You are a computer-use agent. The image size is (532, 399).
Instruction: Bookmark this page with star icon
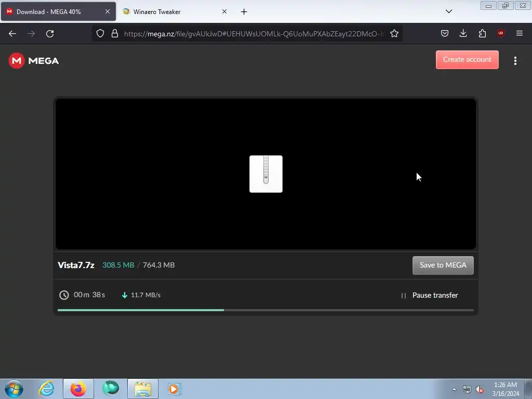[x=394, y=33]
